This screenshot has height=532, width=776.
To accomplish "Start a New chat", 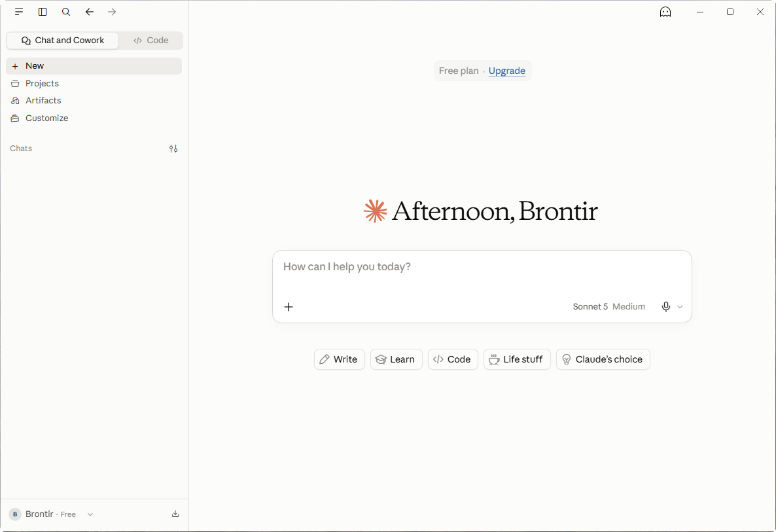I will tap(94, 66).
